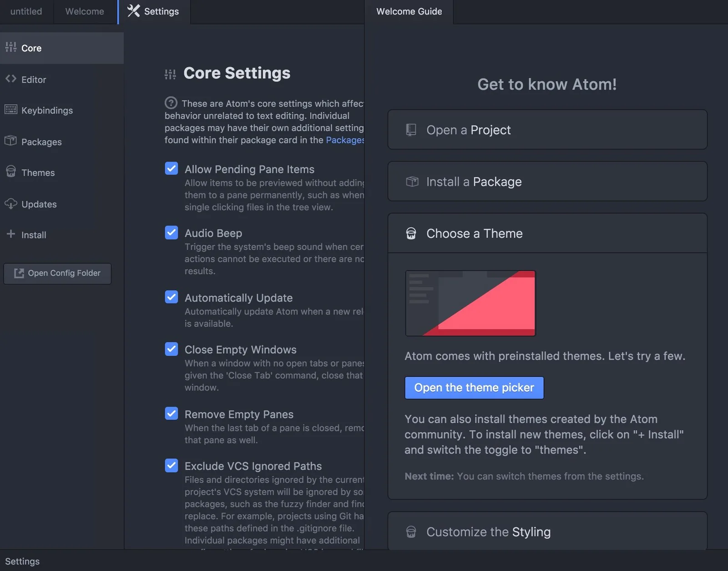The height and width of the screenshot is (571, 728).
Task: Click the Updates cloud download icon
Action: point(11,203)
